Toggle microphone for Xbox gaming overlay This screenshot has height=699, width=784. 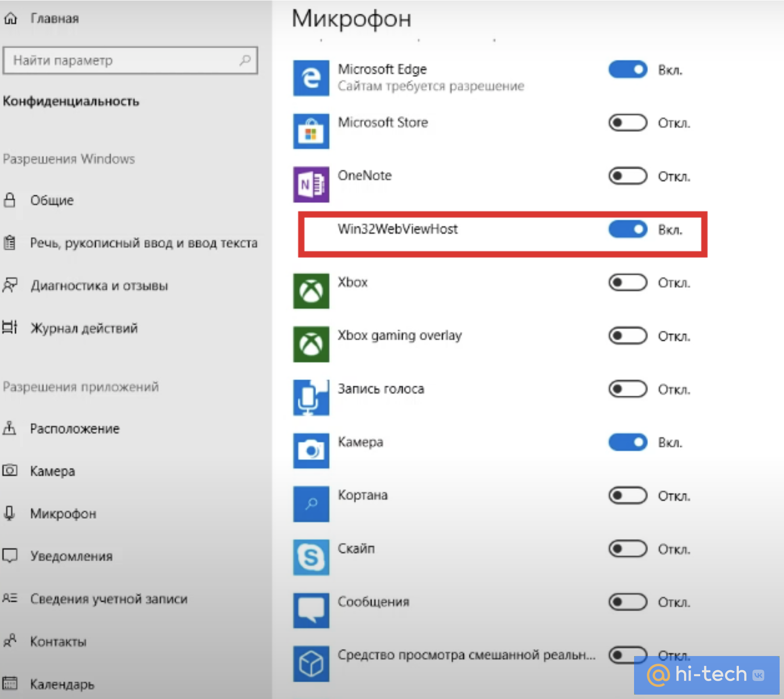[x=628, y=336]
